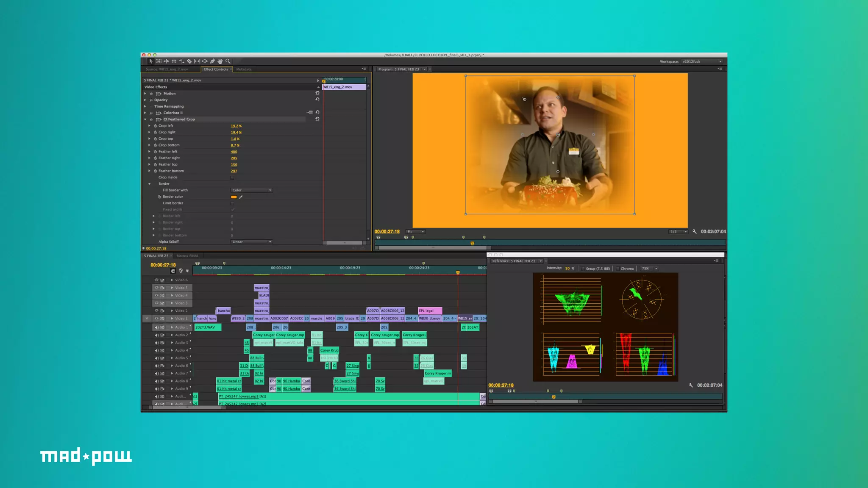868x488 pixels.
Task: Select the Razor tool in the toolbar
Action: tap(189, 61)
